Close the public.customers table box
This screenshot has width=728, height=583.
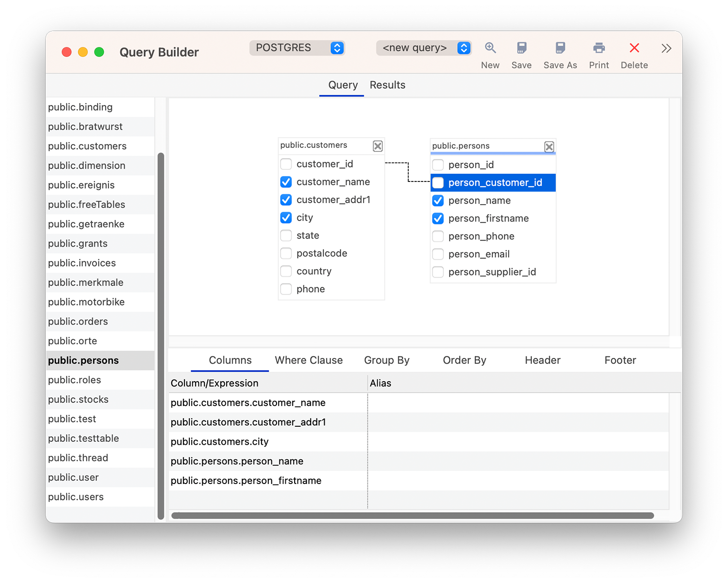378,146
